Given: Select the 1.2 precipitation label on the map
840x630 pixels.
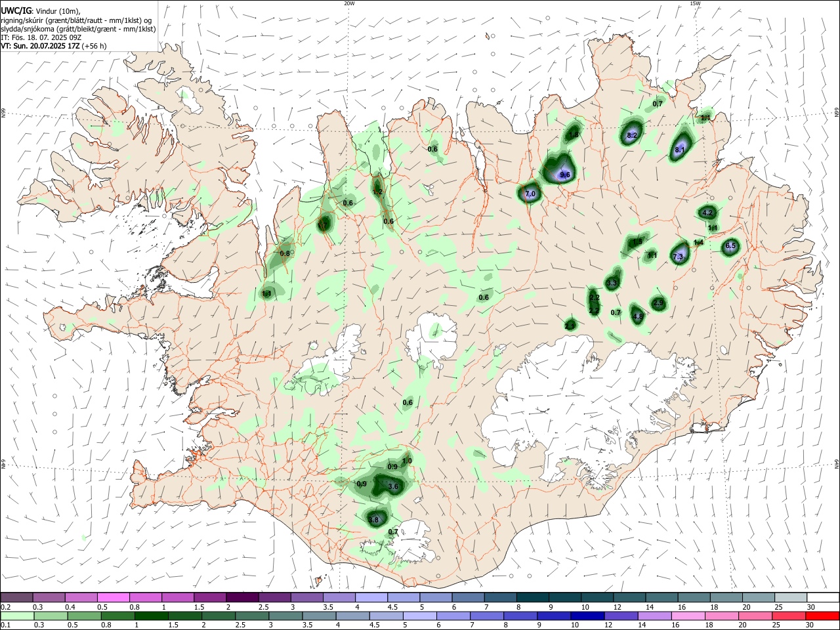Looking at the screenshot, I should [377, 192].
